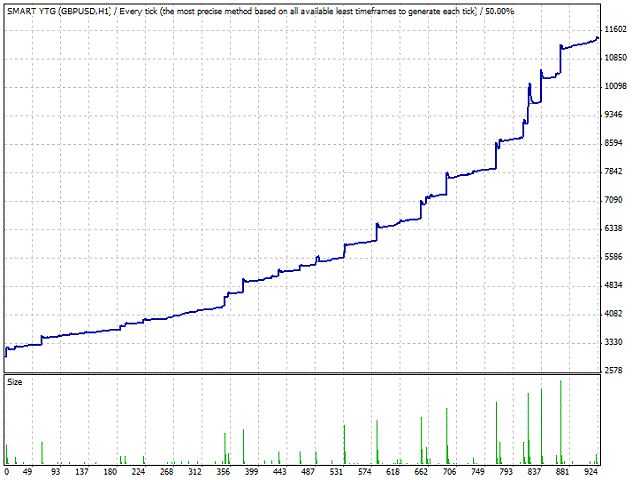Click the 531 trade number label
The height and width of the screenshot is (480, 640).
336,472
